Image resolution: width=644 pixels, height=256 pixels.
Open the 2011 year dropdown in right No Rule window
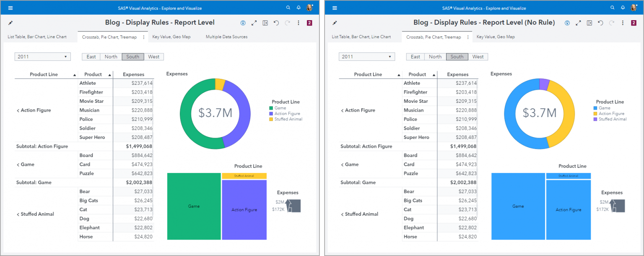(367, 57)
